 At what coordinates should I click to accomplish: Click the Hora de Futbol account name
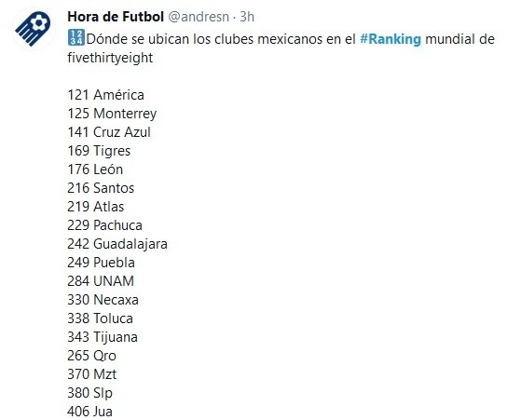[116, 17]
